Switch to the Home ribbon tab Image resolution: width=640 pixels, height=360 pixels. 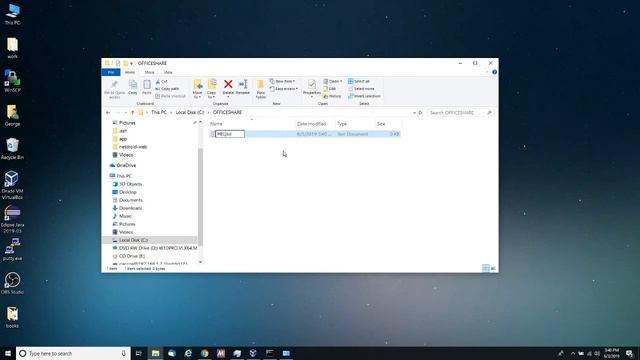pyautogui.click(x=130, y=72)
